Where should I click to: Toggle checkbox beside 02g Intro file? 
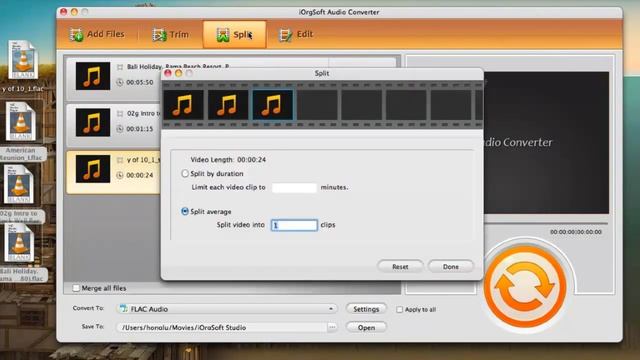point(120,113)
